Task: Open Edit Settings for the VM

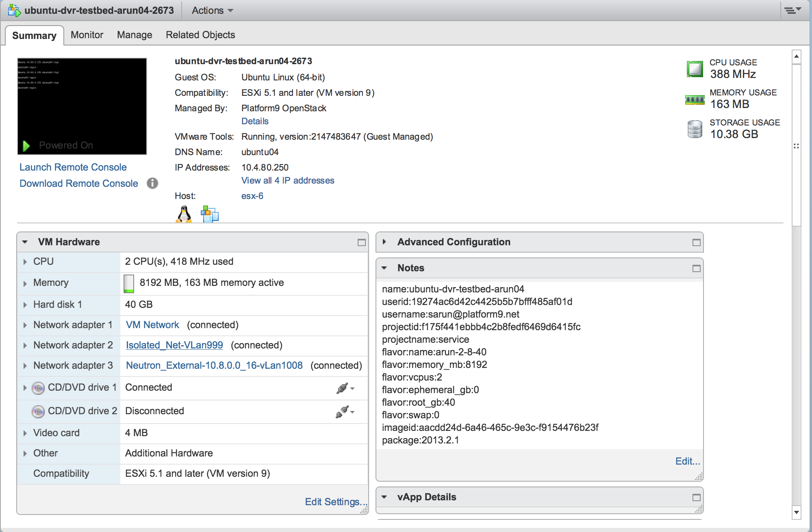Action: pyautogui.click(x=336, y=502)
